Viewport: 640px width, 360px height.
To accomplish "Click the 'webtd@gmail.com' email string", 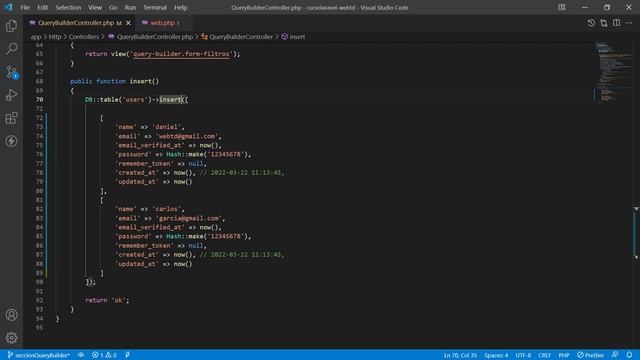I will coord(187,136).
